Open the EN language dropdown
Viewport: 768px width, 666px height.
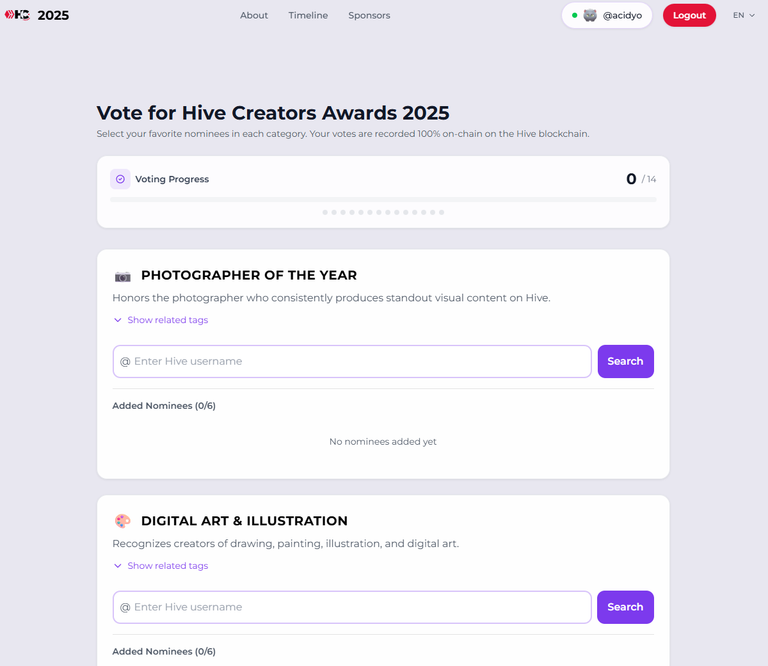click(x=744, y=16)
